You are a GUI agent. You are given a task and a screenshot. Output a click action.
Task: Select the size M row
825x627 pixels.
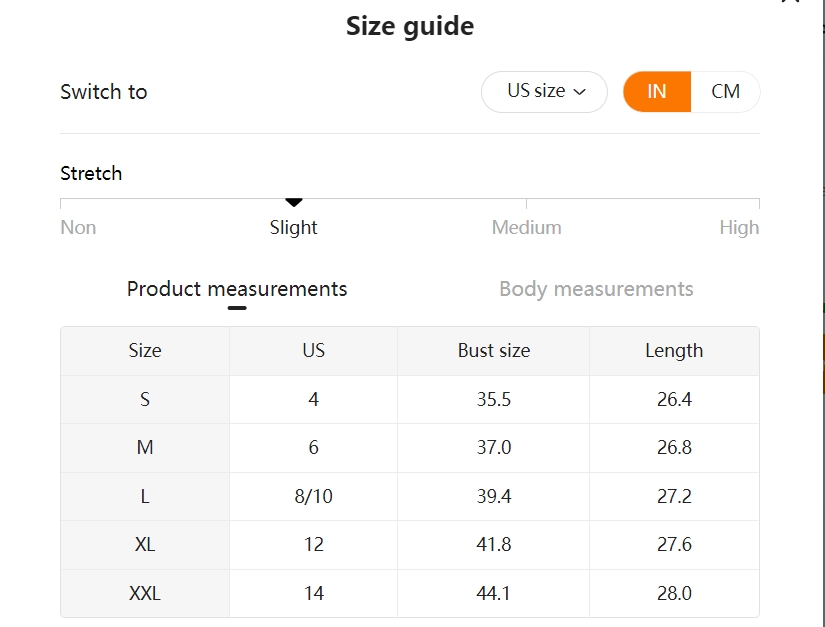pos(410,448)
